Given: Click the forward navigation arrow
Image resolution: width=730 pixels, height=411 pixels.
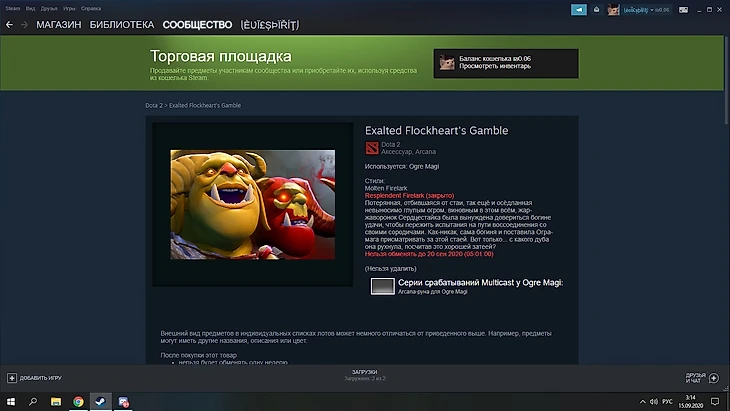Looking at the screenshot, I should (x=24, y=25).
